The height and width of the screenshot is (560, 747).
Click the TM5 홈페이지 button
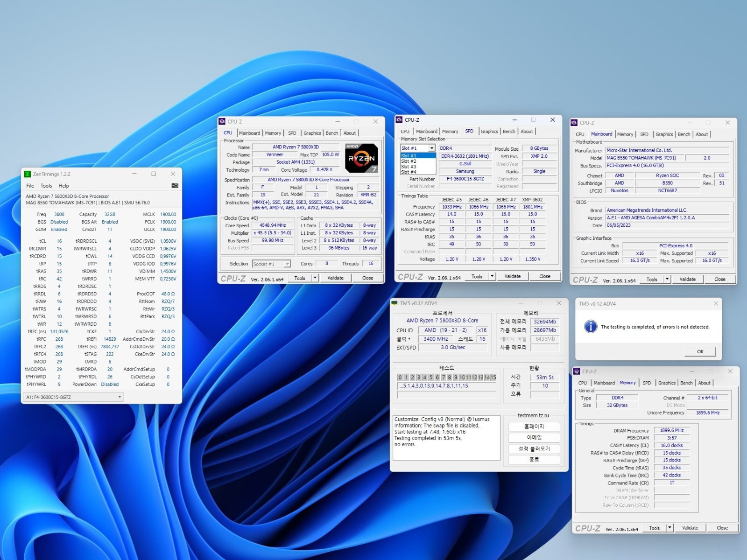534,427
